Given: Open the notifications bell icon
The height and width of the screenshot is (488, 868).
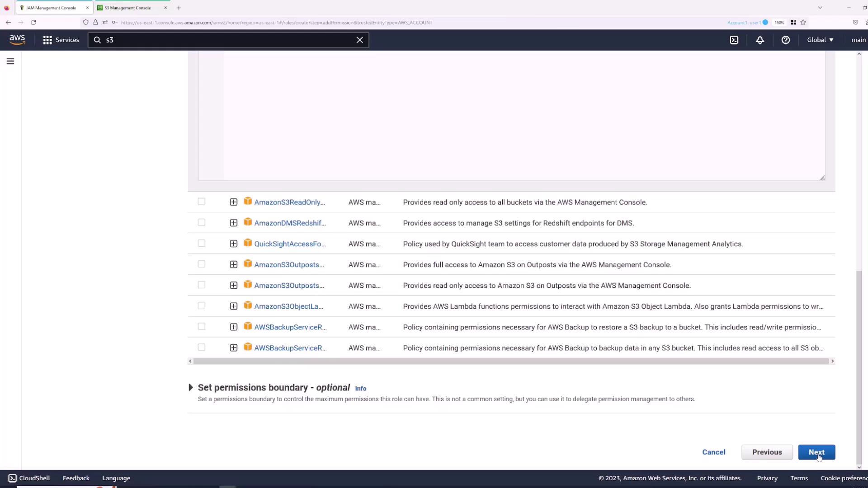Looking at the screenshot, I should [x=760, y=40].
